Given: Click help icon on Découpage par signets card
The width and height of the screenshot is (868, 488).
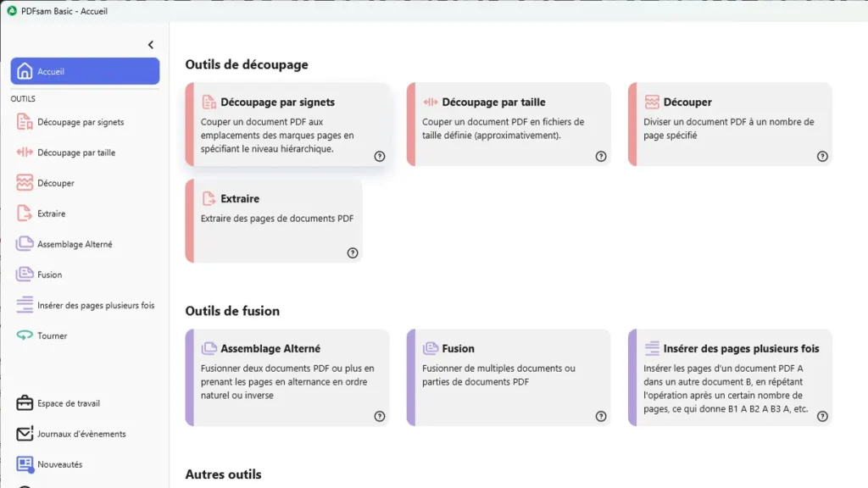Looking at the screenshot, I should (x=379, y=156).
